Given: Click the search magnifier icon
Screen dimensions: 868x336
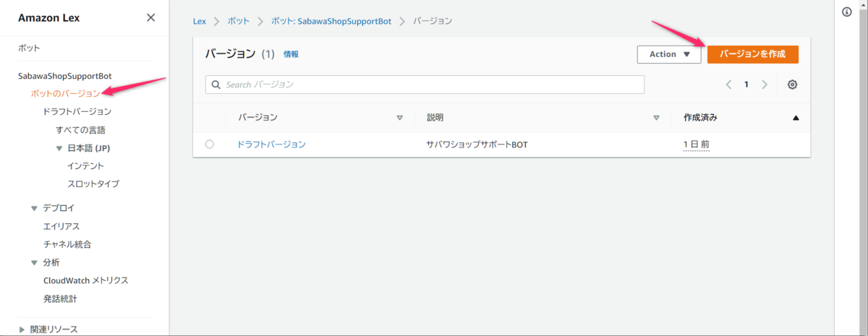Looking at the screenshot, I should pos(216,85).
